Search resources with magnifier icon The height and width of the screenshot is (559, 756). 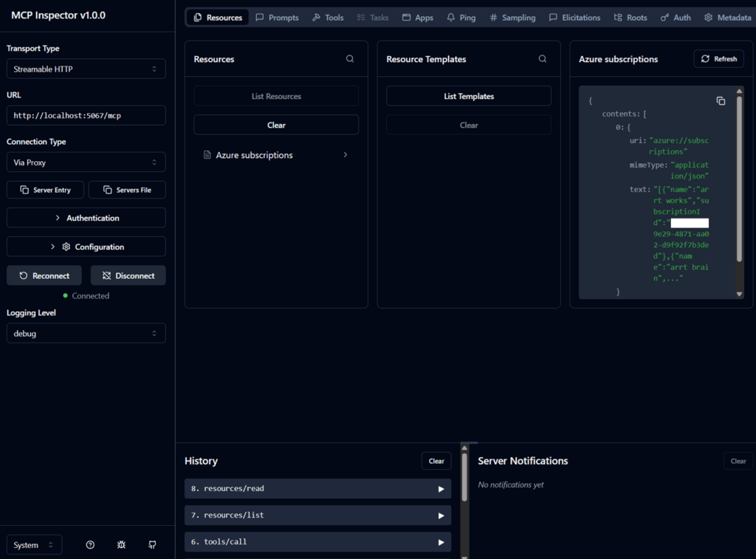350,59
